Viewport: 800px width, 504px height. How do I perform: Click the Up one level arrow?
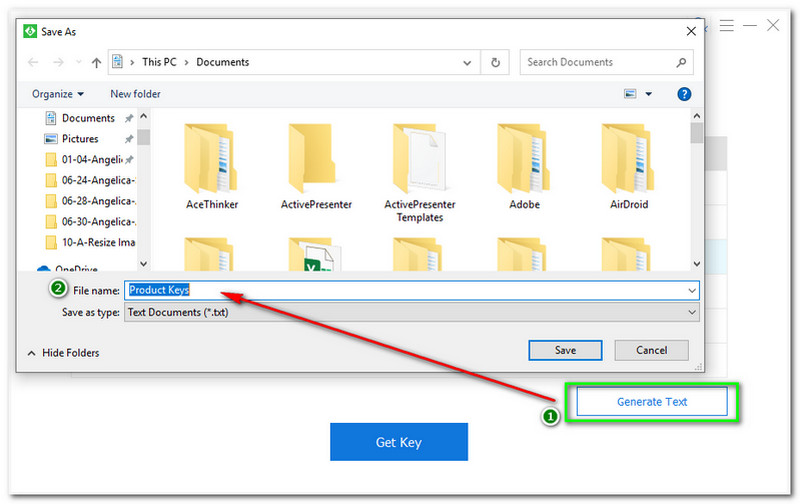click(96, 62)
